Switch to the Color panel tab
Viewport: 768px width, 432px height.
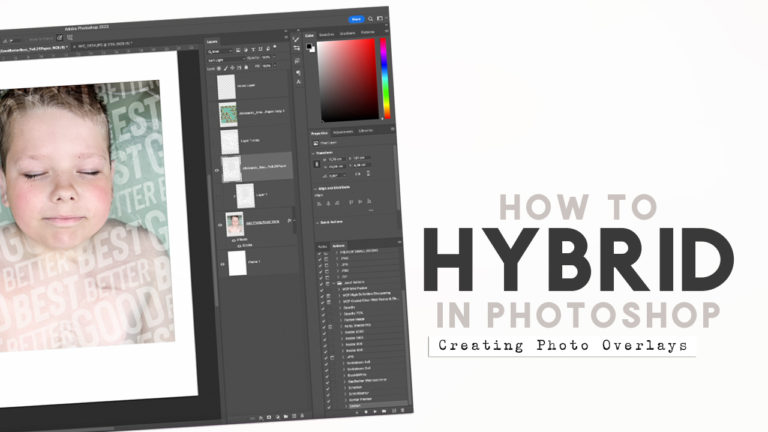pyautogui.click(x=309, y=36)
